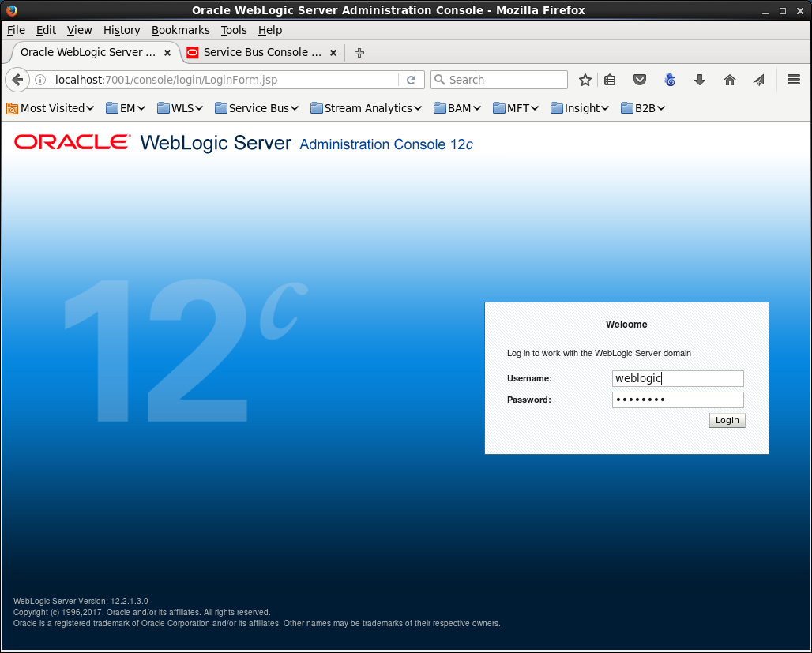
Task: Open the WLS bookmarks folder
Action: tap(180, 108)
